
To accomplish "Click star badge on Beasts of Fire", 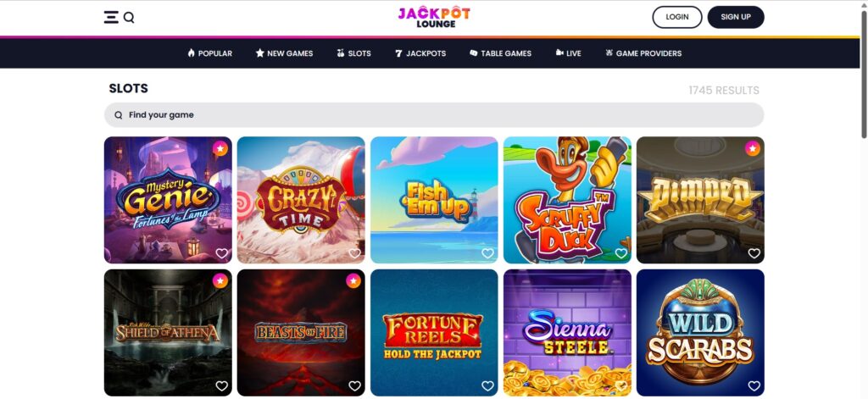I will point(353,280).
